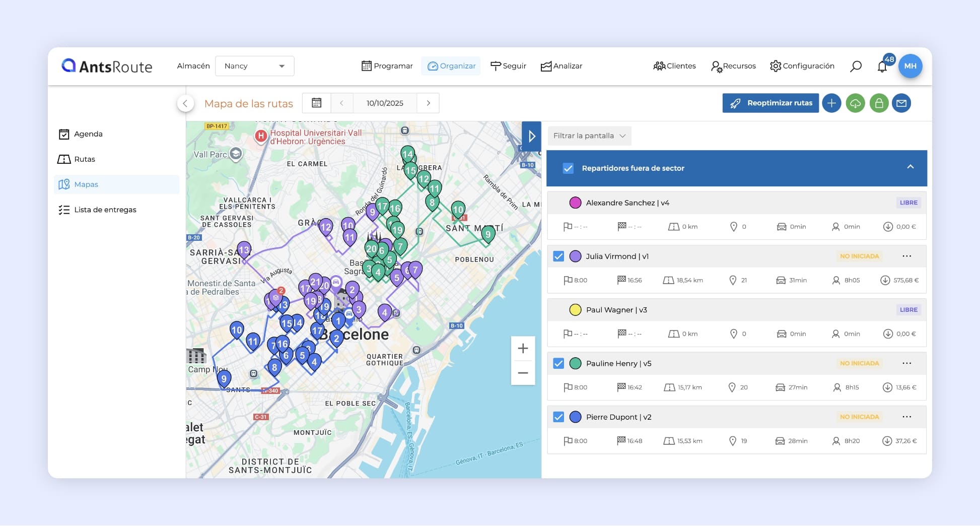Viewport: 980px width, 526px height.
Task: Select Alexandre Sanchez's pink color swatch
Action: coord(575,203)
